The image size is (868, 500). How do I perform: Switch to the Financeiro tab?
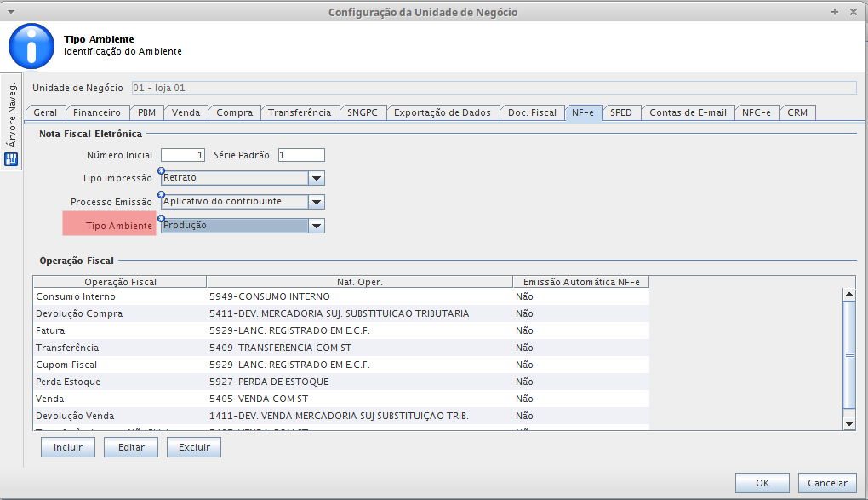coord(97,112)
